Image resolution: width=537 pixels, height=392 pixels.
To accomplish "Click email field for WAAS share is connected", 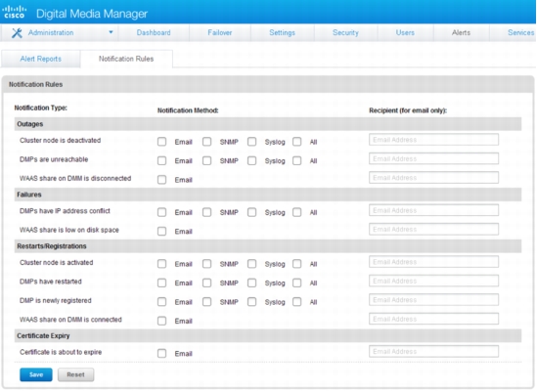I will click(433, 319).
